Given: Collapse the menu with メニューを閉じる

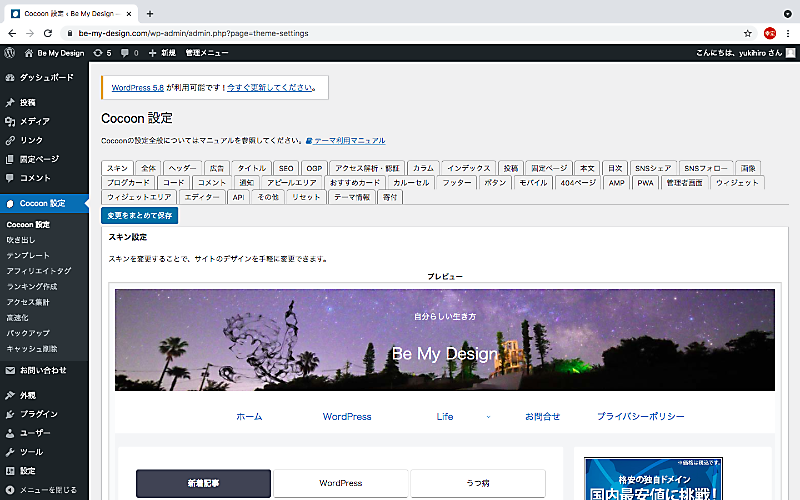Looking at the screenshot, I should click(x=48, y=490).
